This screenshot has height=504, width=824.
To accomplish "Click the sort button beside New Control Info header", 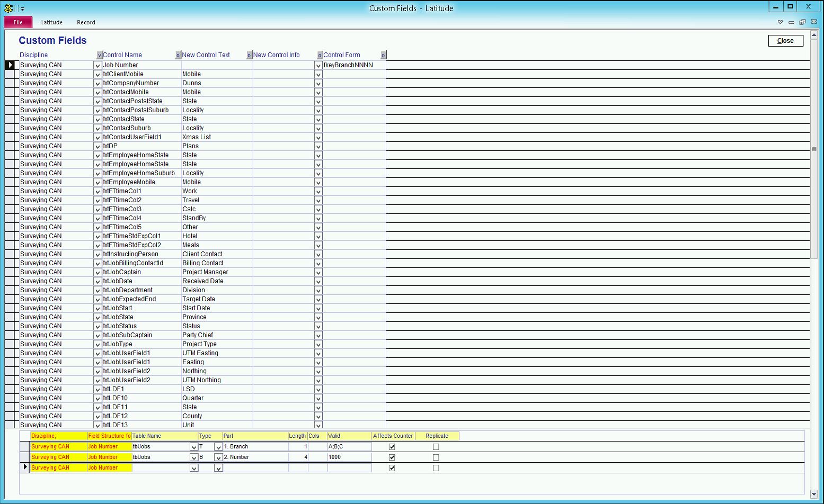I will coord(320,55).
